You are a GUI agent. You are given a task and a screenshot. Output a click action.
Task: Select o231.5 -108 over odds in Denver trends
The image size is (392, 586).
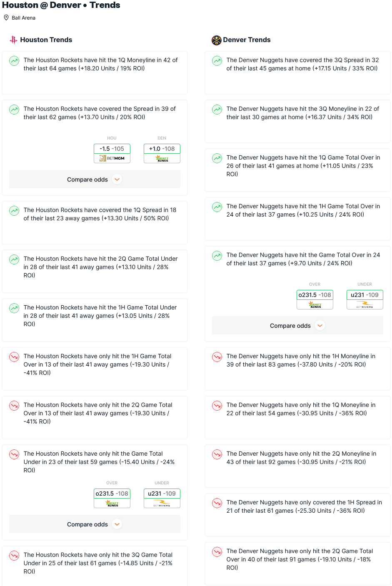point(315,295)
